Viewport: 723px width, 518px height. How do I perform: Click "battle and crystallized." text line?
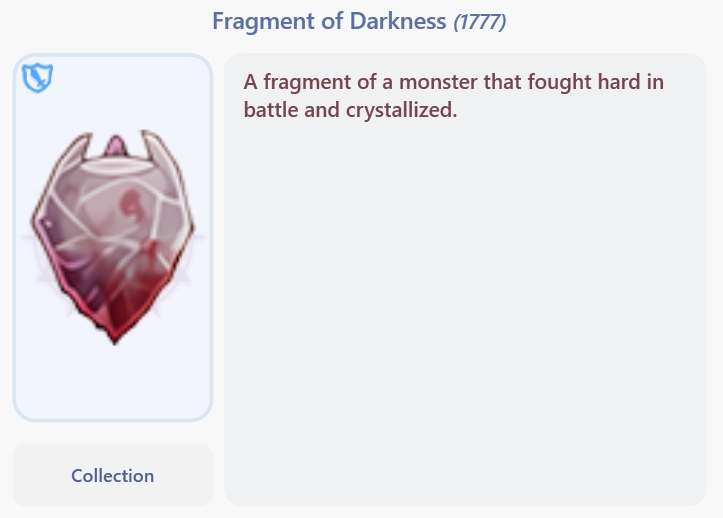350,109
